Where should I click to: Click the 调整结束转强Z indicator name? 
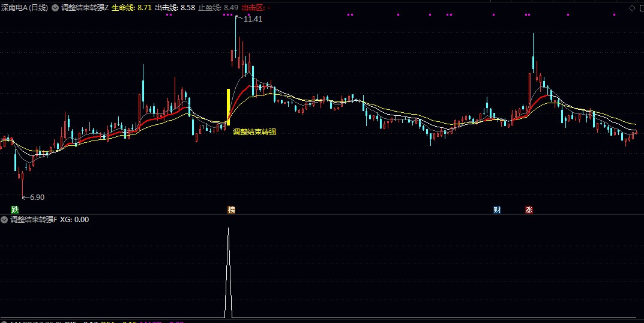click(85, 8)
